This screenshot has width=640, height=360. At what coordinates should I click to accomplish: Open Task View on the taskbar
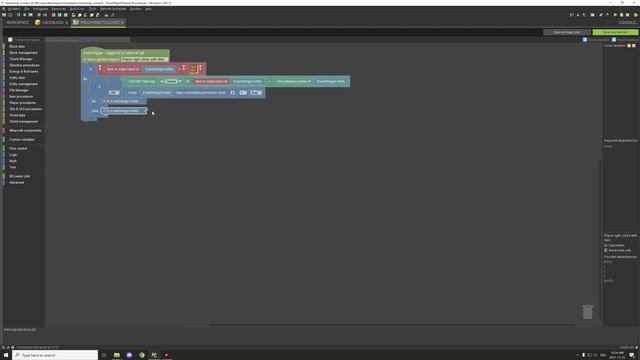[x=104, y=355]
